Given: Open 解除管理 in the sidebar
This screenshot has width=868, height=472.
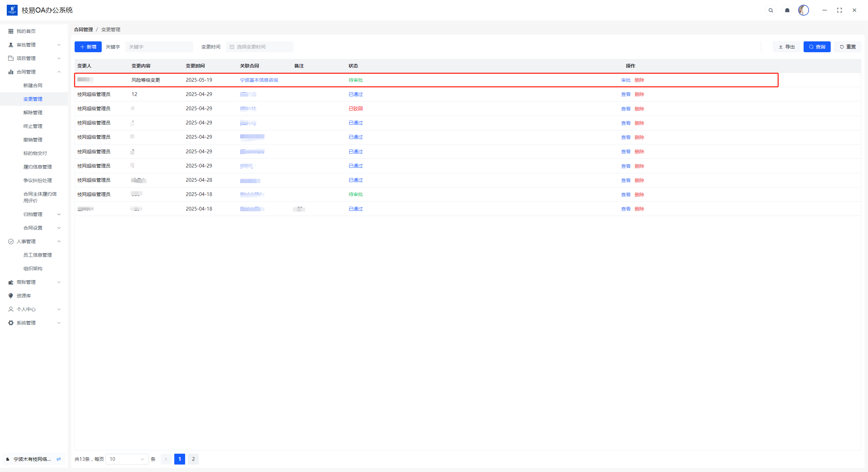Looking at the screenshot, I should pos(33,113).
